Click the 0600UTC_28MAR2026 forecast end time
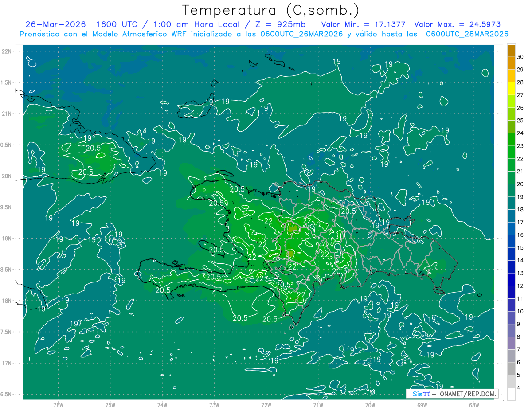 tap(467, 34)
